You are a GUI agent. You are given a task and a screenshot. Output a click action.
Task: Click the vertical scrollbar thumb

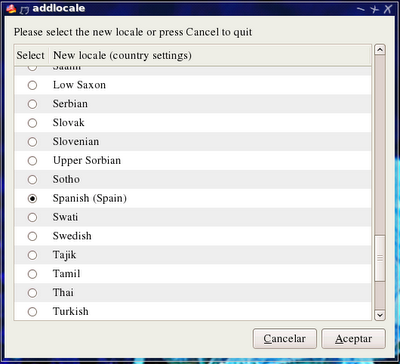pyautogui.click(x=380, y=258)
